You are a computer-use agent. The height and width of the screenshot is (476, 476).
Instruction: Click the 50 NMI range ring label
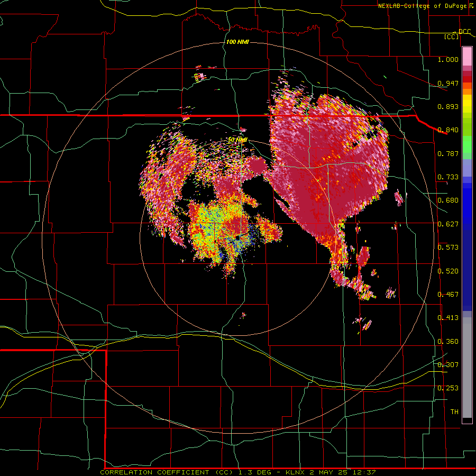(237, 140)
